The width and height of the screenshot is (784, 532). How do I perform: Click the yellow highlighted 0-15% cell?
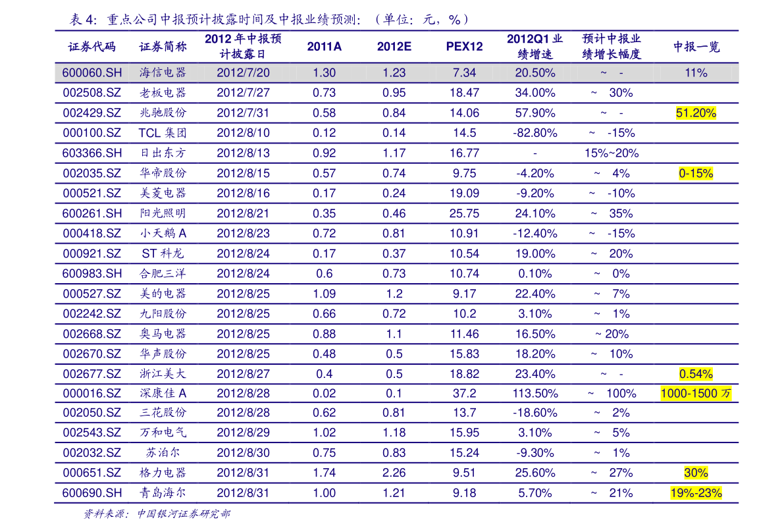tap(696, 174)
